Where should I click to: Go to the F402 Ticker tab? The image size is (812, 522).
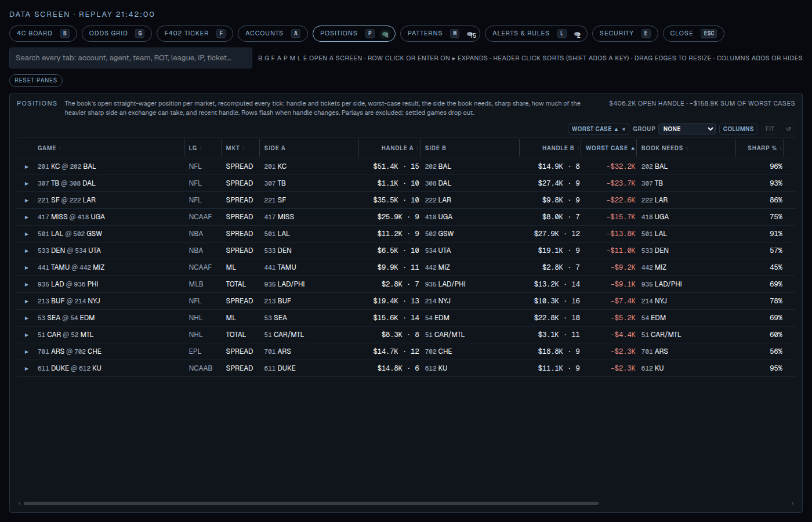(194, 34)
